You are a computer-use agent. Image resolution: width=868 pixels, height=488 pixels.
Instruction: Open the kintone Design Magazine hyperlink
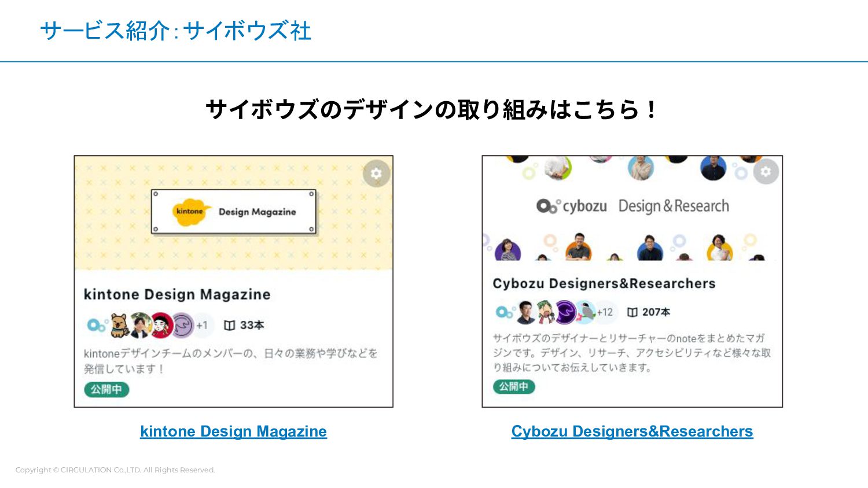233,431
